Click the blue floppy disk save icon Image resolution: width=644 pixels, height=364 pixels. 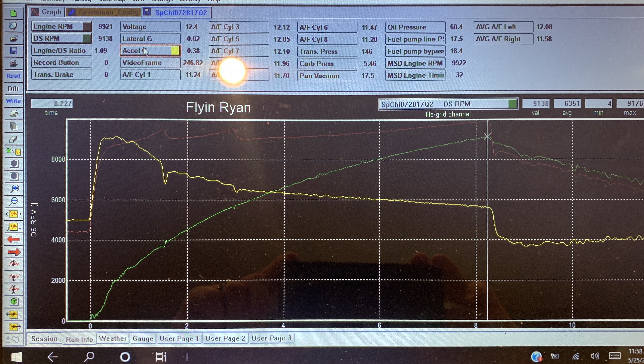pyautogui.click(x=14, y=51)
